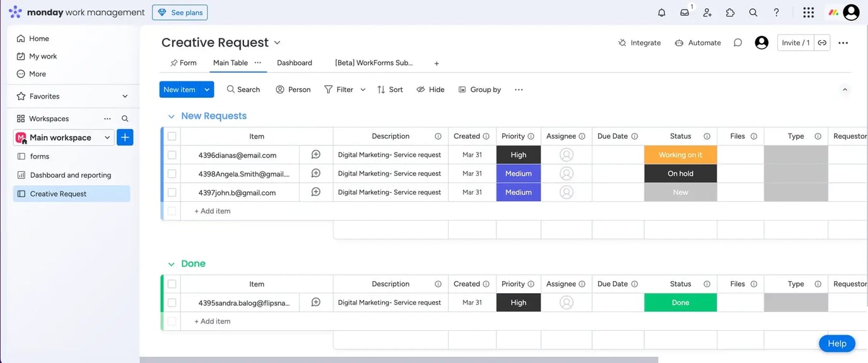Screen dimensions: 868x363
Task: Open the board options three-dot menu
Action: (843, 43)
